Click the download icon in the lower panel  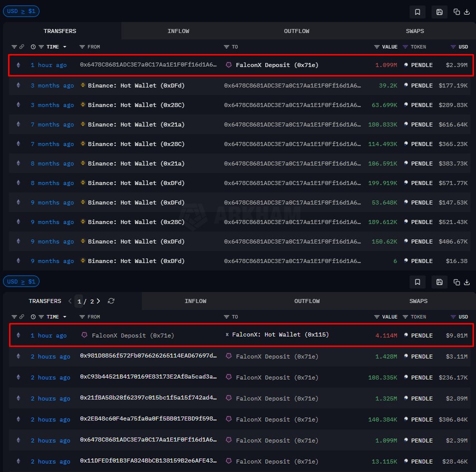[x=467, y=282]
